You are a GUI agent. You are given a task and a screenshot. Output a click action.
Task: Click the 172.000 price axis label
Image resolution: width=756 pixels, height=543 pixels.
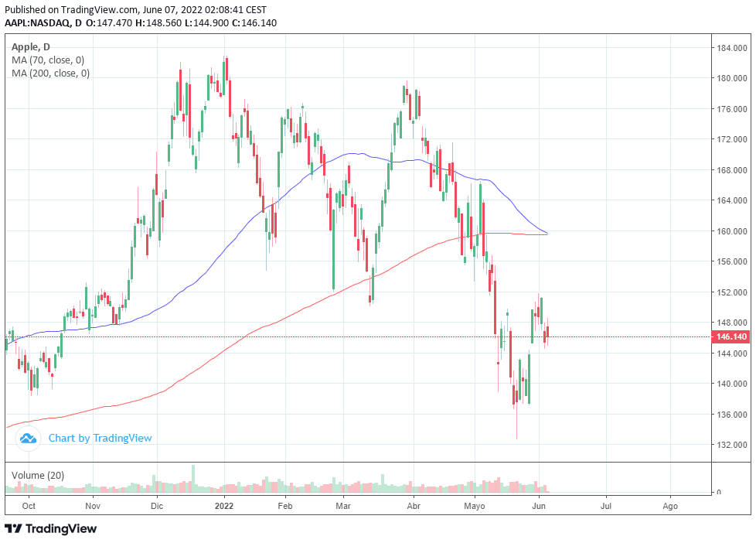point(732,139)
